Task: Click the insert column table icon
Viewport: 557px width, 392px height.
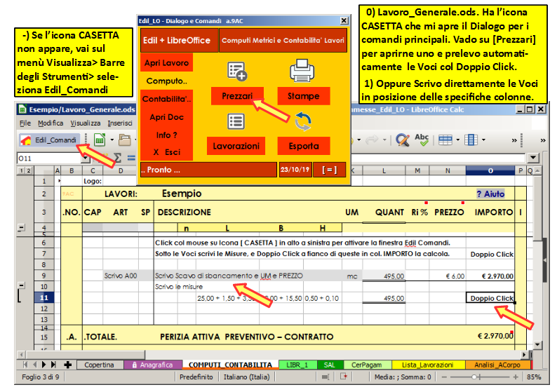Action: (x=471, y=140)
